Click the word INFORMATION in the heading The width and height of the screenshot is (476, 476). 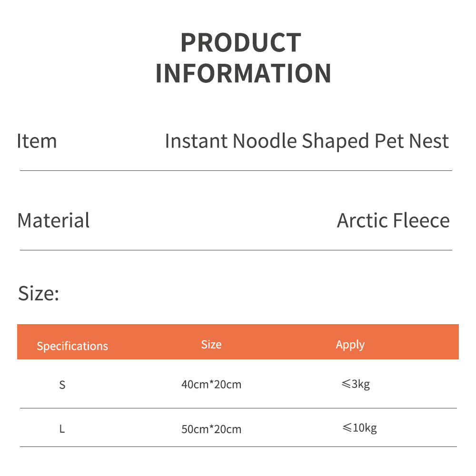pos(243,73)
